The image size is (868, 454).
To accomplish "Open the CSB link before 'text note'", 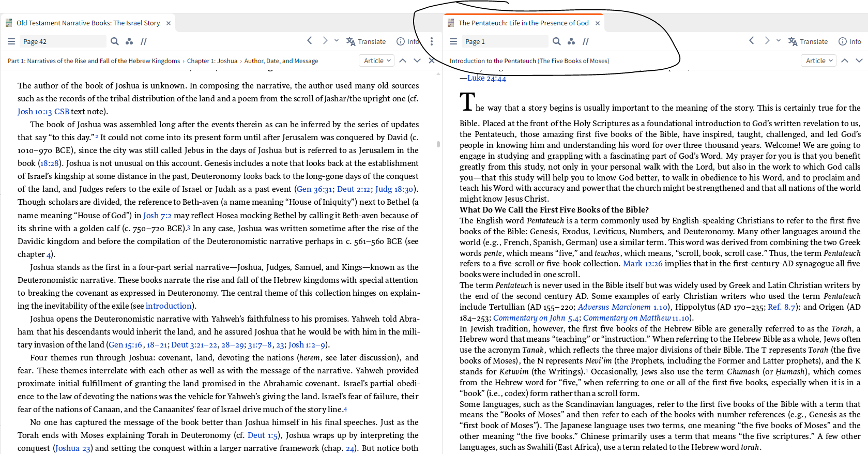I will pos(62,112).
